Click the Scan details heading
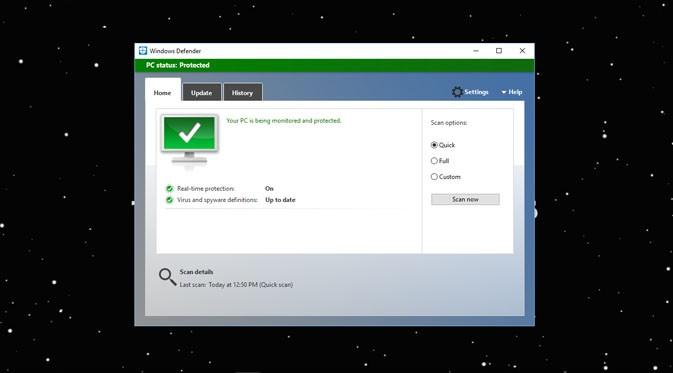The image size is (673, 373). pyautogui.click(x=196, y=272)
